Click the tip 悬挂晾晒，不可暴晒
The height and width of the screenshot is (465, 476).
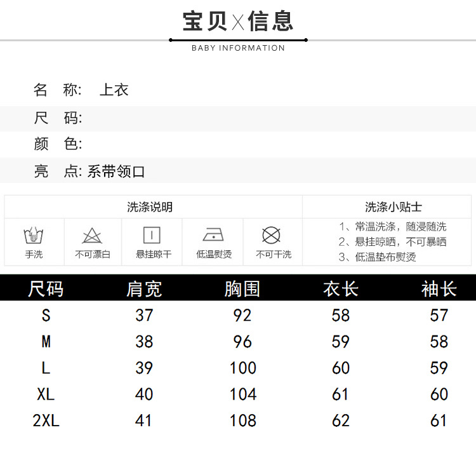pyautogui.click(x=392, y=242)
